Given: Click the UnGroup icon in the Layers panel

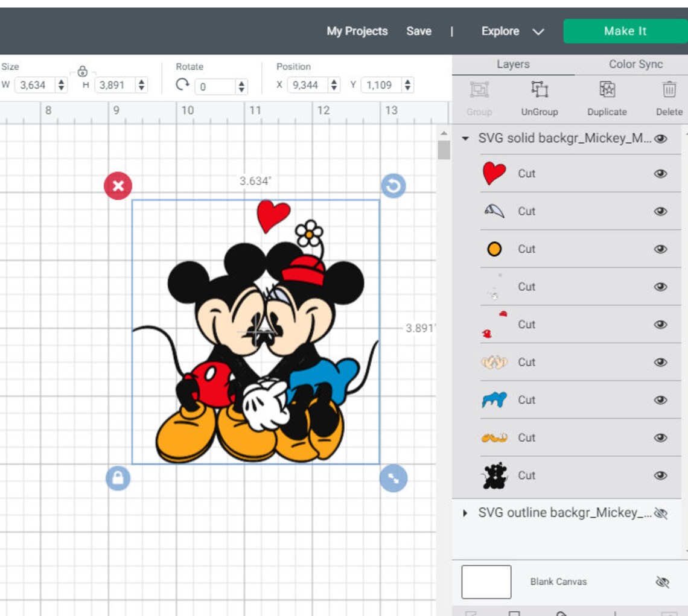Looking at the screenshot, I should point(540,89).
